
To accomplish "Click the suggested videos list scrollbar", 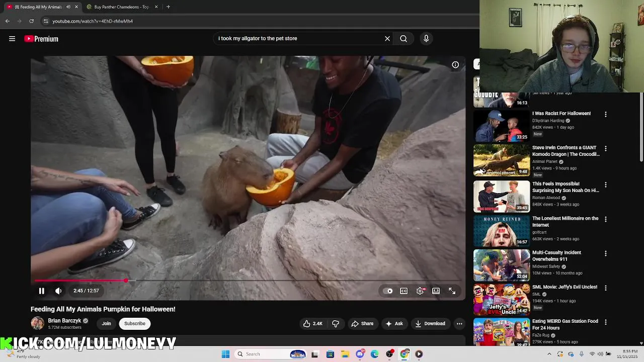I will pos(641,126).
